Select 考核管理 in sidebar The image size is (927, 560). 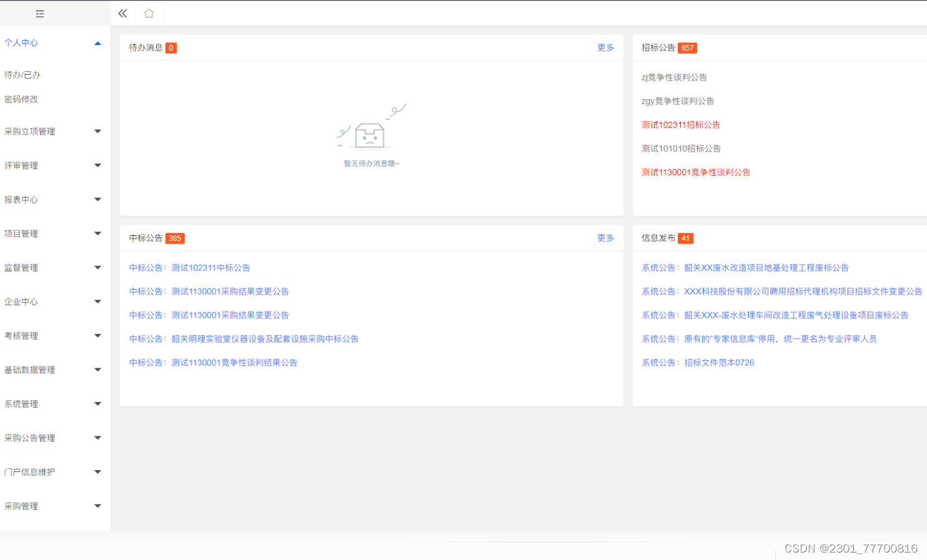click(21, 336)
